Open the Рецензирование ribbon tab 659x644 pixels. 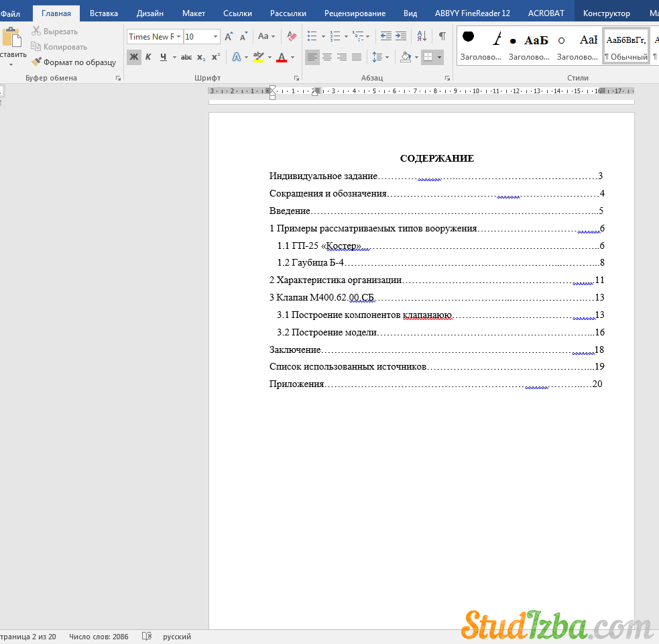355,13
